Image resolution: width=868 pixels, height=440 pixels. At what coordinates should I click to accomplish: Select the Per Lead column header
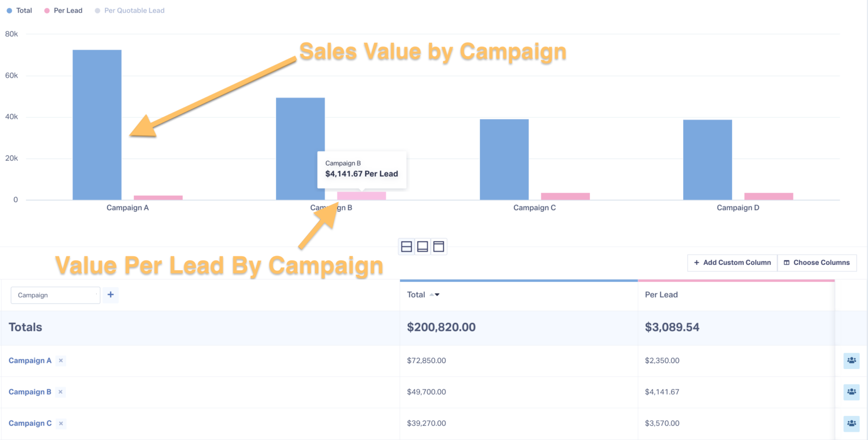(x=661, y=294)
